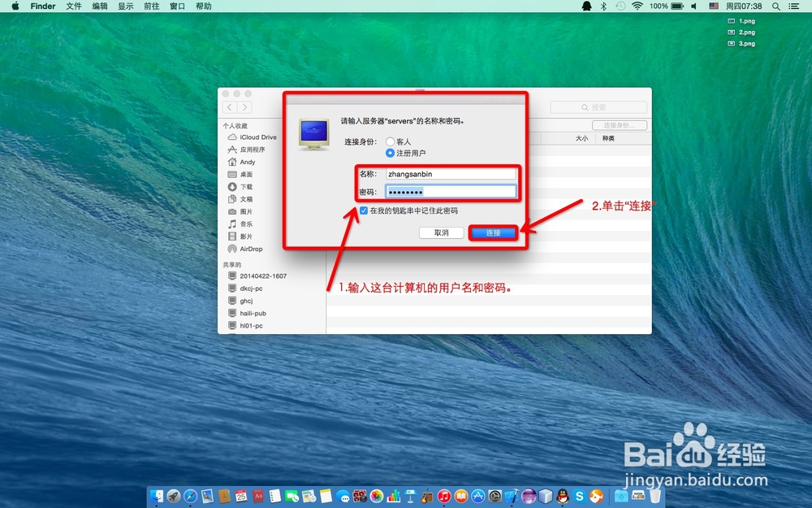This screenshot has height=508, width=812.
Task: Open the 帮助 menu
Action: [204, 7]
